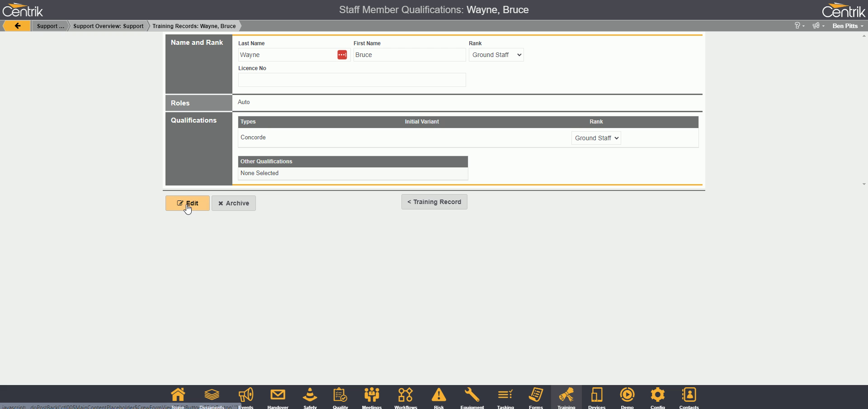The width and height of the screenshot is (868, 409).
Task: Open the Safety module icon
Action: [x=310, y=396]
